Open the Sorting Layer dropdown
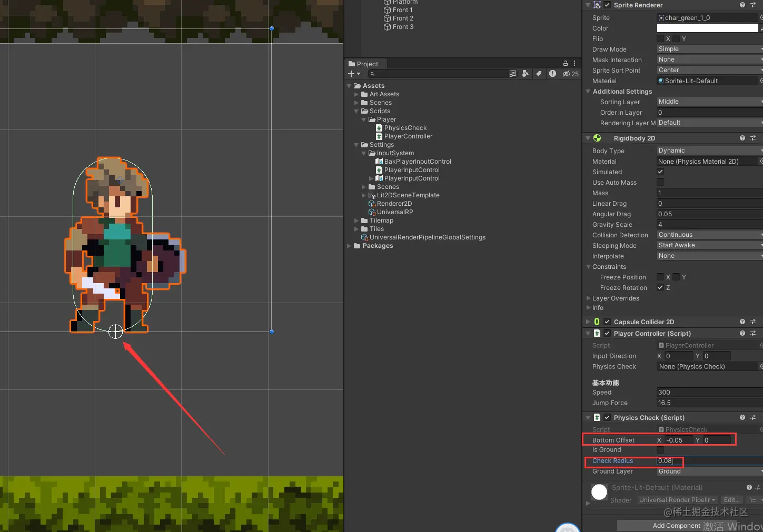Viewport: 763px width, 532px height. click(x=709, y=102)
